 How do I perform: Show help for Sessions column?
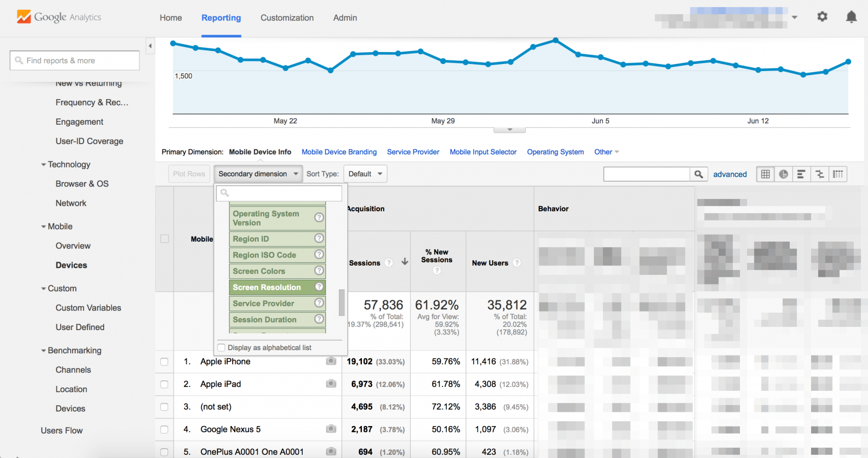388,263
